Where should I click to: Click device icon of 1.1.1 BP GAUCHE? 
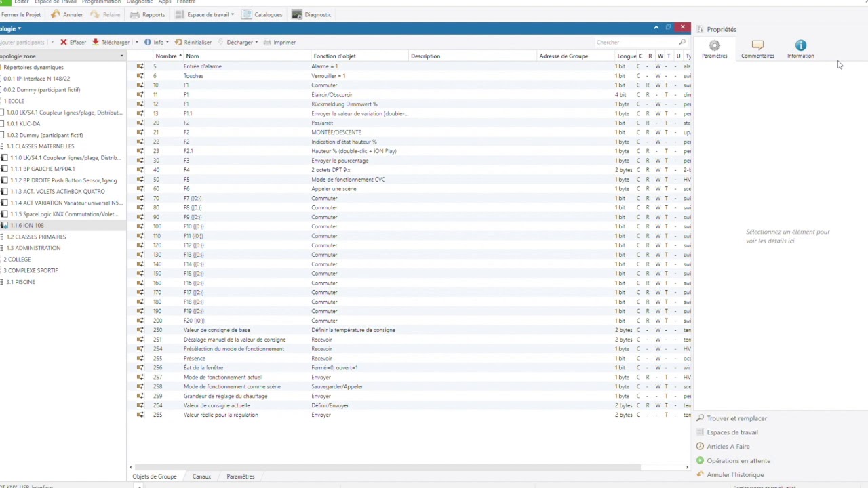pos(4,169)
